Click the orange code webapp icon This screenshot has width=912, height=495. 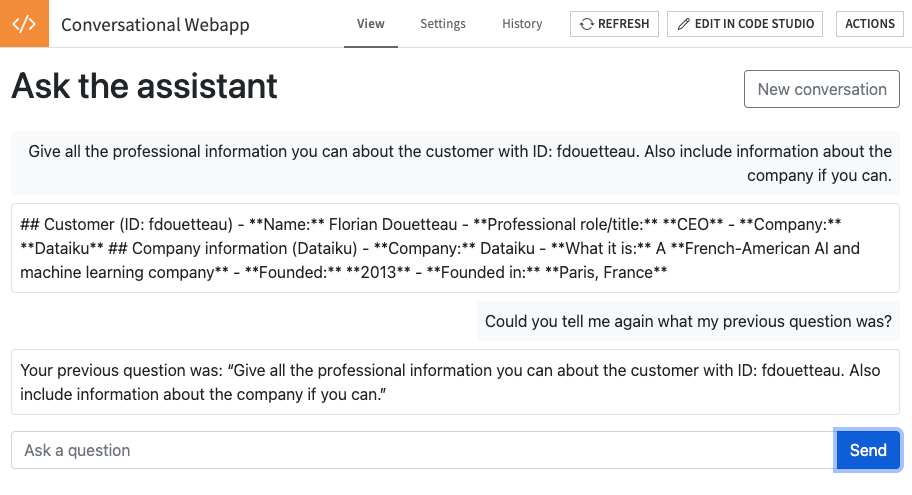pyautogui.click(x=24, y=23)
